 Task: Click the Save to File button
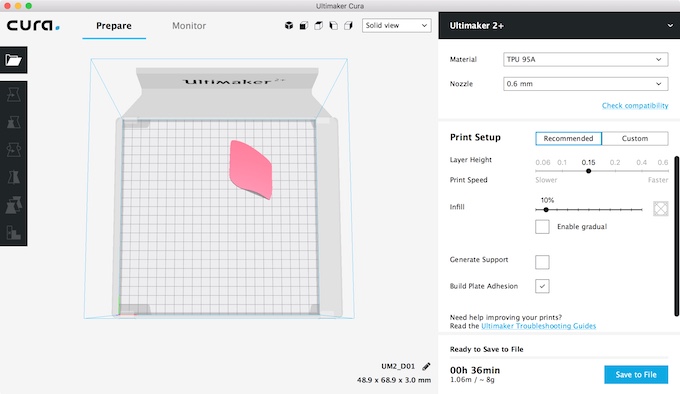[636, 374]
